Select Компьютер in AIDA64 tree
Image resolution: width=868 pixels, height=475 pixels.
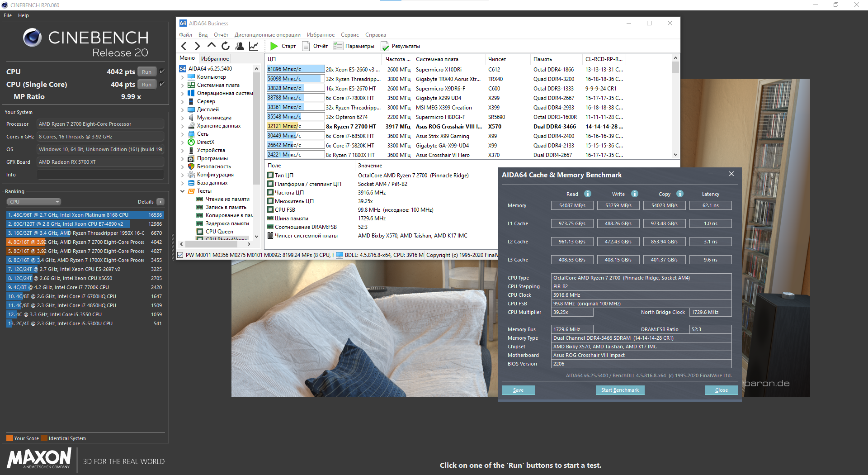(x=211, y=77)
